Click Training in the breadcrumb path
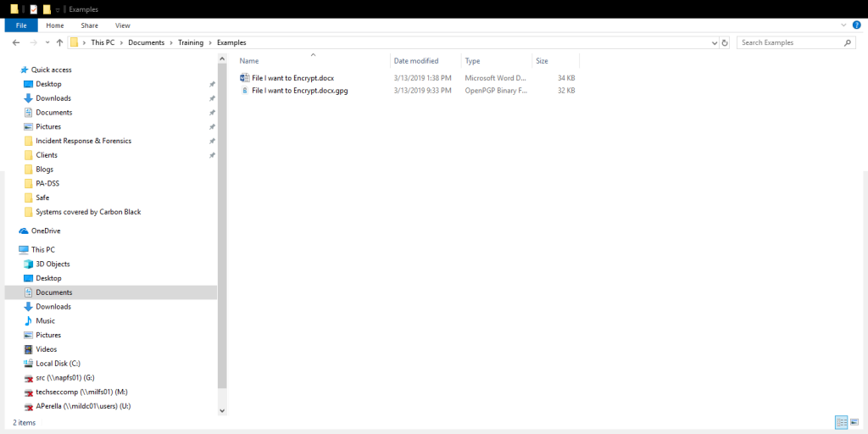868x434 pixels. 190,42
